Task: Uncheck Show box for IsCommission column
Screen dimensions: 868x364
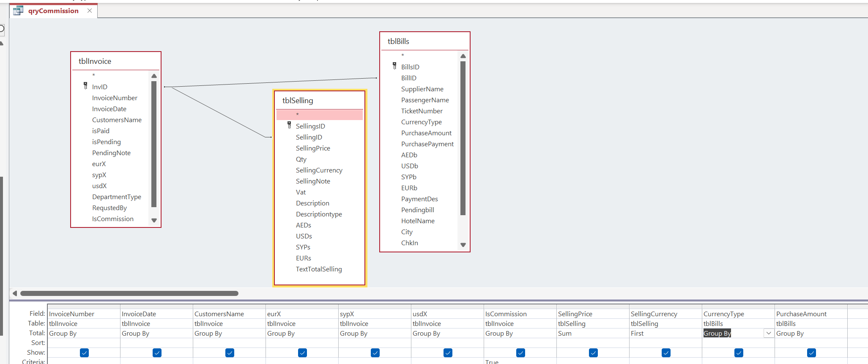Action: click(520, 353)
